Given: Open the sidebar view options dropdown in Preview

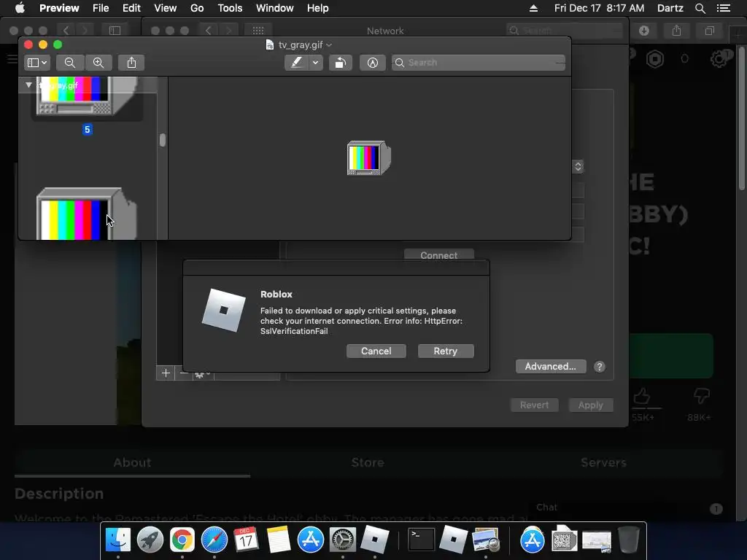Looking at the screenshot, I should pyautogui.click(x=37, y=63).
